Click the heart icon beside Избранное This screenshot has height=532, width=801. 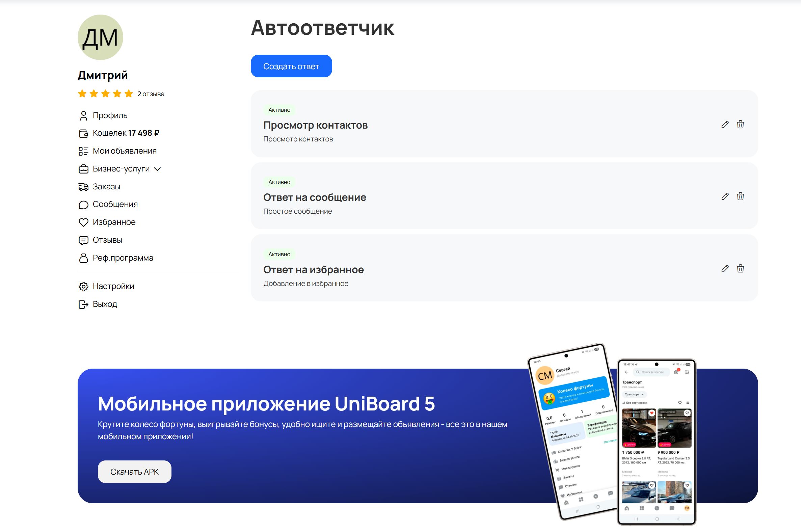pos(83,222)
